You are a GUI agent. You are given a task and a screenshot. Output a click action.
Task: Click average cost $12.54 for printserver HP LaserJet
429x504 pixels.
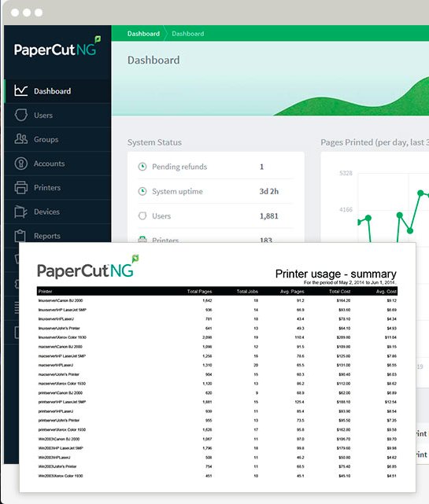390,402
